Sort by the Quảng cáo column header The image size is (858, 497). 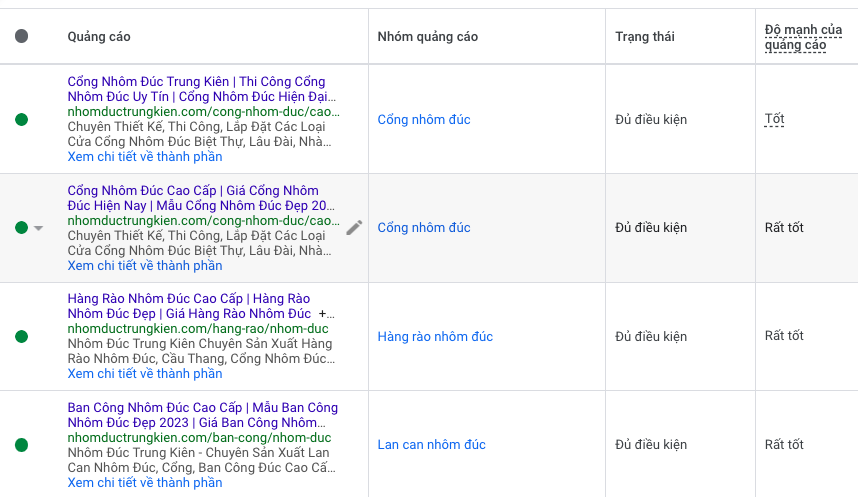point(99,37)
